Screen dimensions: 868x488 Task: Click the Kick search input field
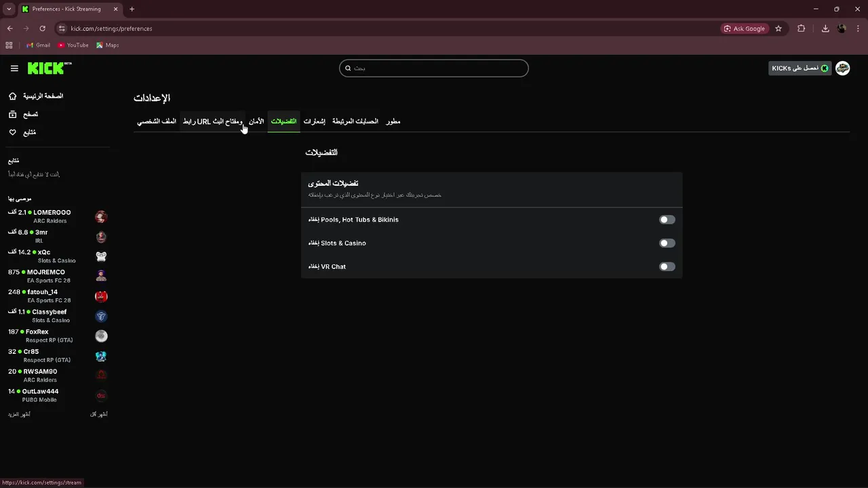click(434, 68)
